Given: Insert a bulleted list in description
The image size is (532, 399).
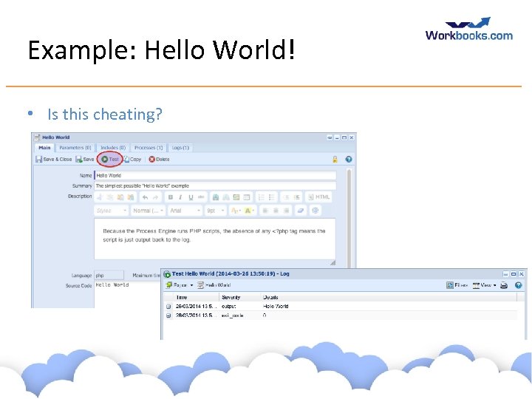Looking at the screenshot, I should [x=271, y=197].
